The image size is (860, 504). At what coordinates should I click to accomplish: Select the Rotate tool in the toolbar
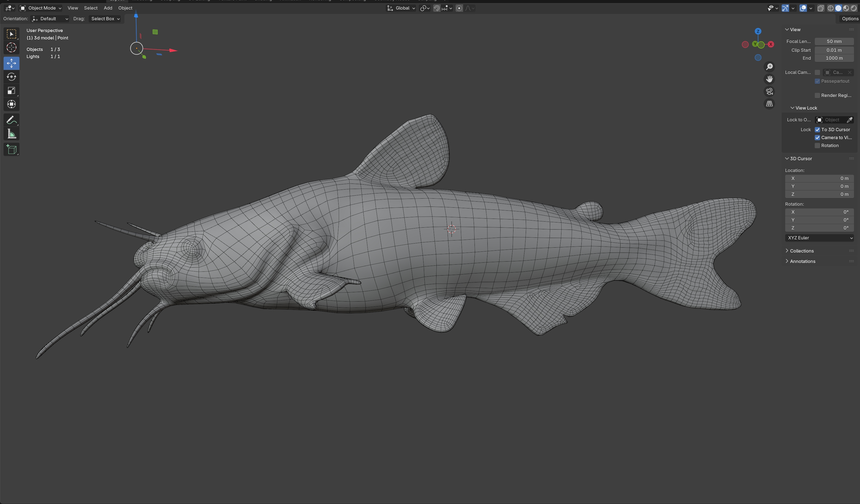11,77
